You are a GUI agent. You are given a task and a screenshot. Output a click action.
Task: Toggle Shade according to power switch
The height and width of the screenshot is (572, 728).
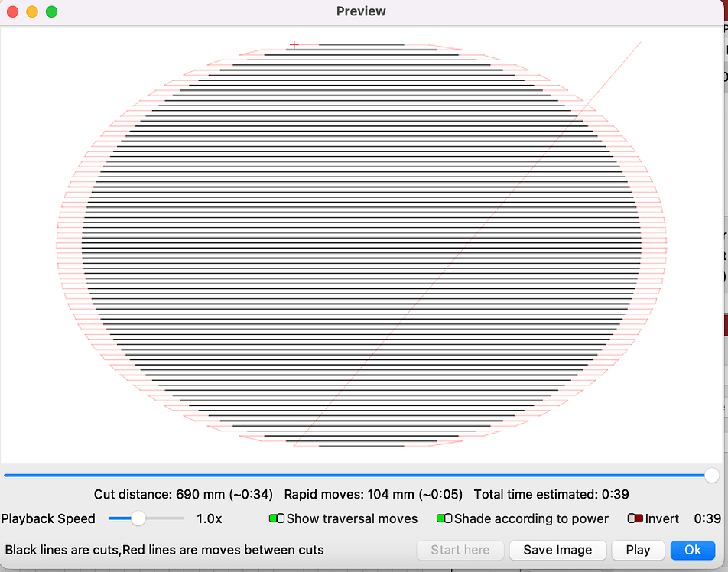click(x=444, y=518)
